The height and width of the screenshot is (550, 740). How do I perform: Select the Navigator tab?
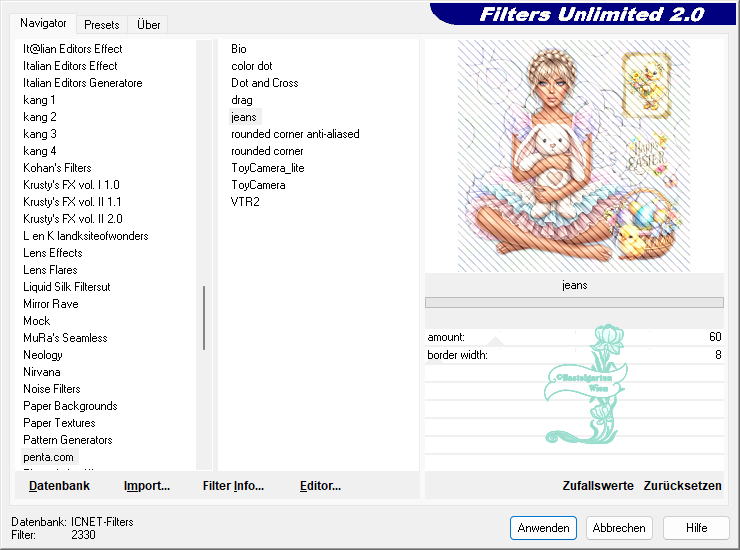[x=44, y=23]
